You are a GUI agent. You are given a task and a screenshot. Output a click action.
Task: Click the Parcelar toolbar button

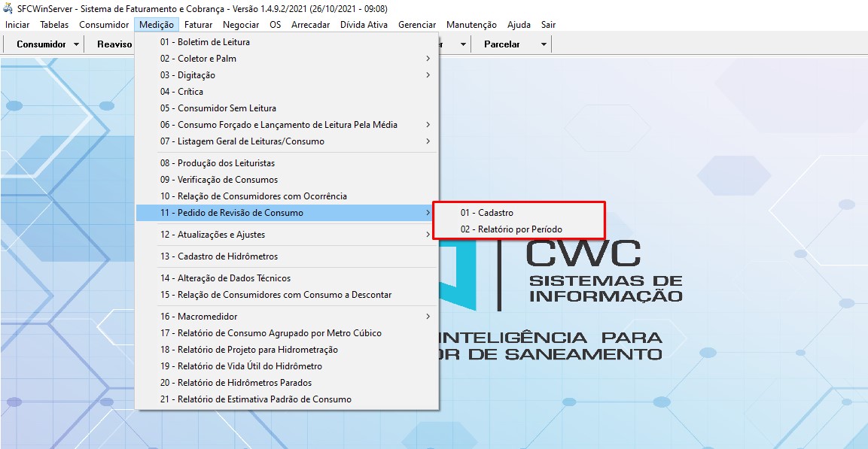[x=501, y=44]
